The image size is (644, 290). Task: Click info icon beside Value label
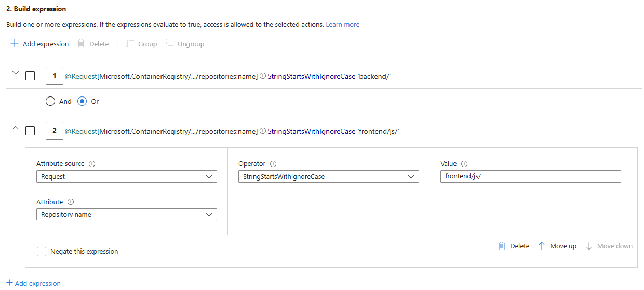[x=464, y=164]
